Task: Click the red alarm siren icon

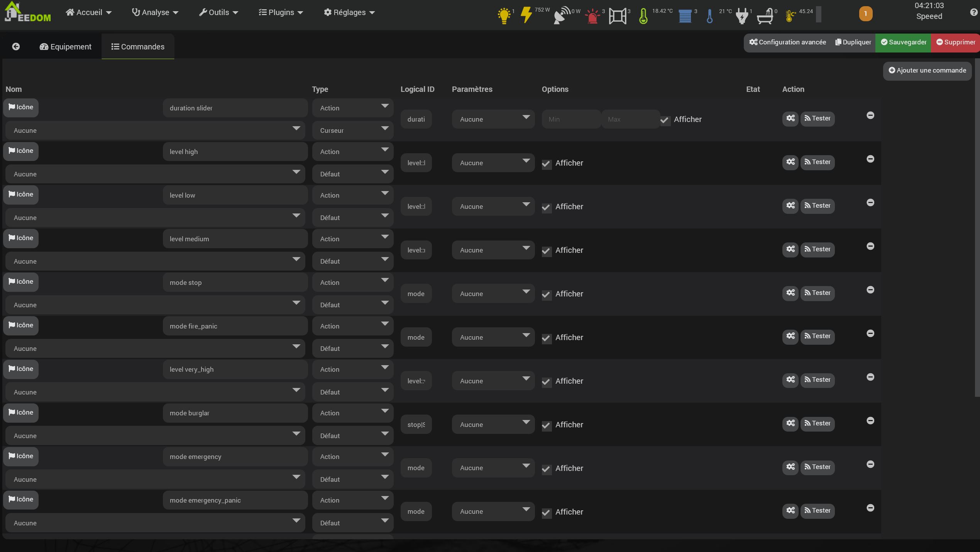Action: [x=592, y=16]
